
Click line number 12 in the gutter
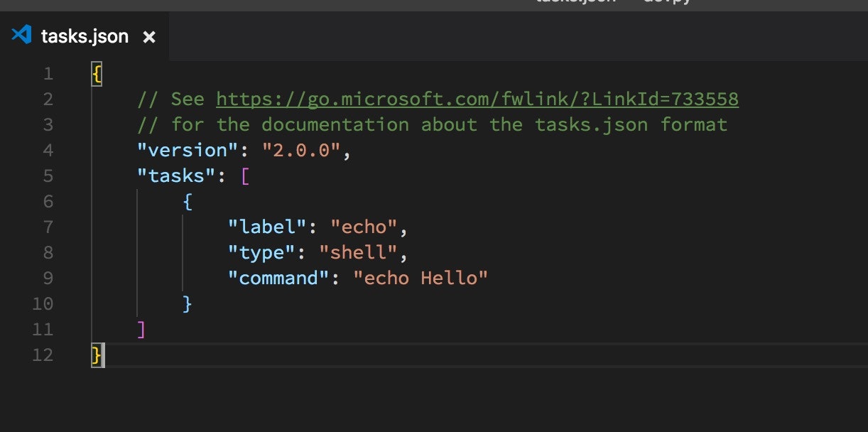pyautogui.click(x=43, y=355)
